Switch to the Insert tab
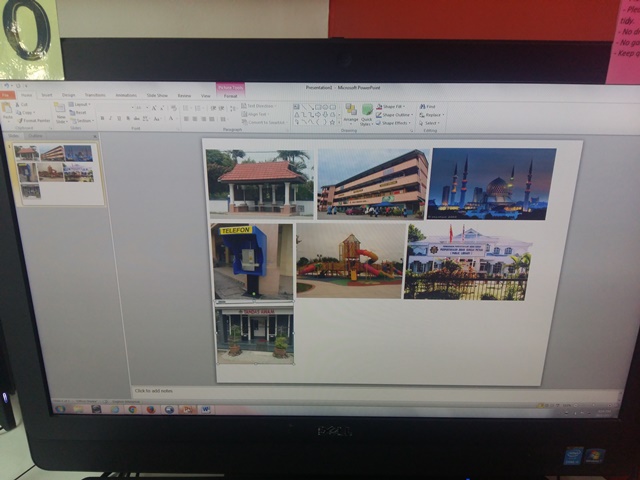This screenshot has height=480, width=640. tap(47, 95)
